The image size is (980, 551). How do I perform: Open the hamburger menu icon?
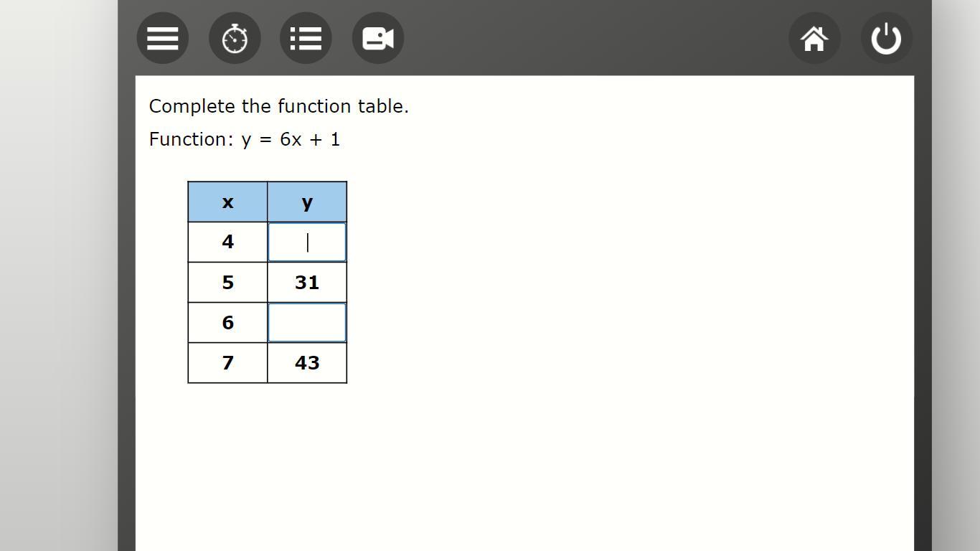point(163,38)
